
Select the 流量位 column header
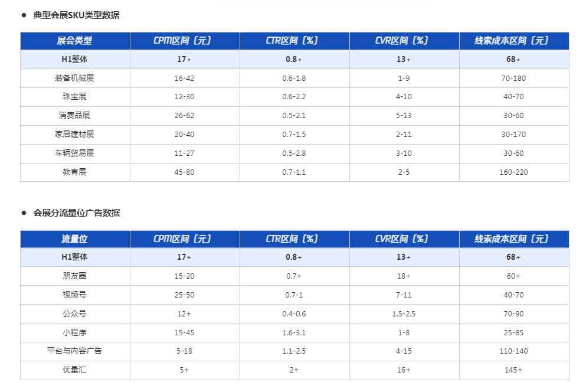tap(74, 239)
